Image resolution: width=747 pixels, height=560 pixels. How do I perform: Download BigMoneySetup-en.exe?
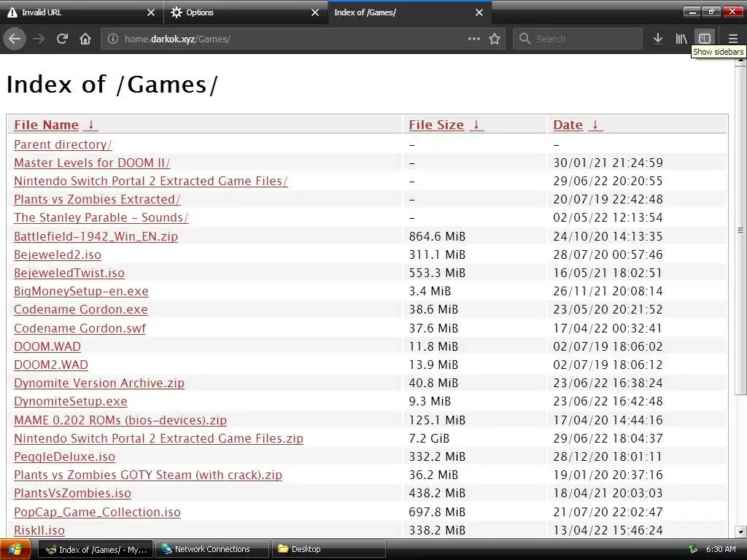(81, 291)
